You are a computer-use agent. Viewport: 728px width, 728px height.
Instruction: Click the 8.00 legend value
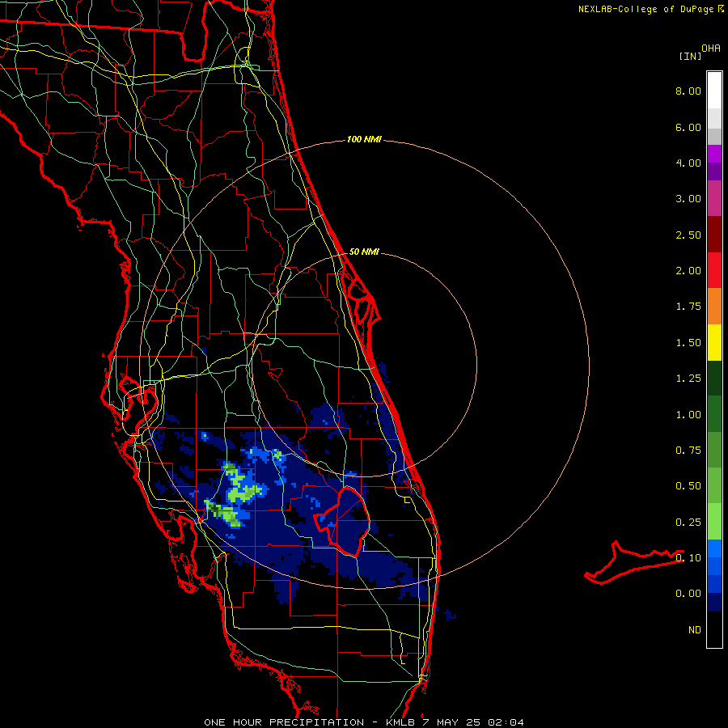coord(688,91)
